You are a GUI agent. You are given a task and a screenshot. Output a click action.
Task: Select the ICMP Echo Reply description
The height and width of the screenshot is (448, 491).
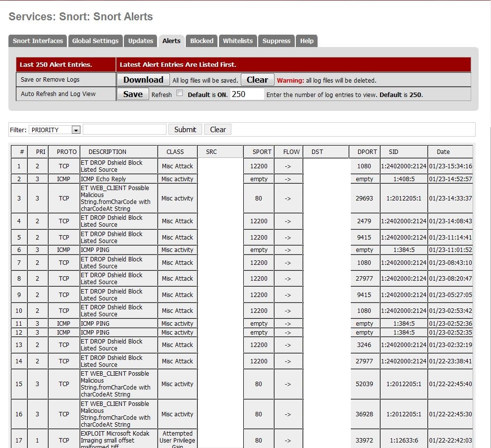pos(104,179)
